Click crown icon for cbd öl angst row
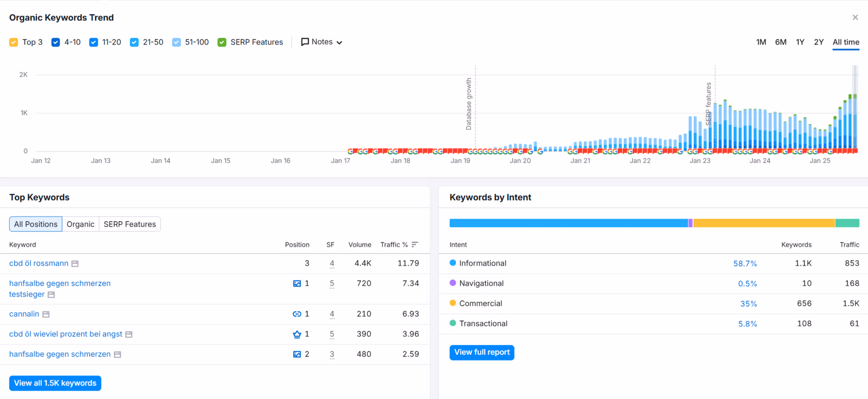Image resolution: width=868 pixels, height=399 pixels. coord(297,334)
